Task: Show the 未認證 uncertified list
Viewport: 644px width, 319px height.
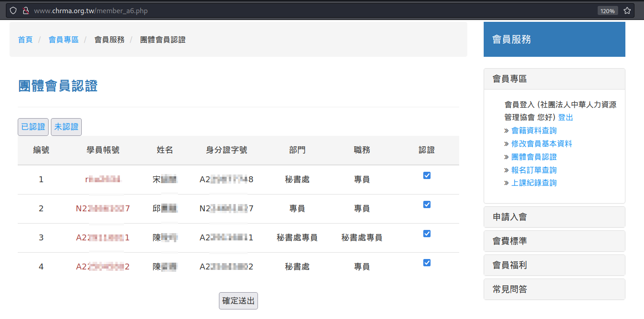Action: [66, 127]
